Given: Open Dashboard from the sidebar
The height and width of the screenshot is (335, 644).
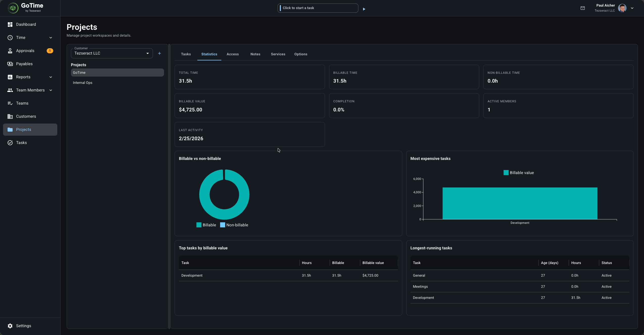Looking at the screenshot, I should click(x=30, y=24).
